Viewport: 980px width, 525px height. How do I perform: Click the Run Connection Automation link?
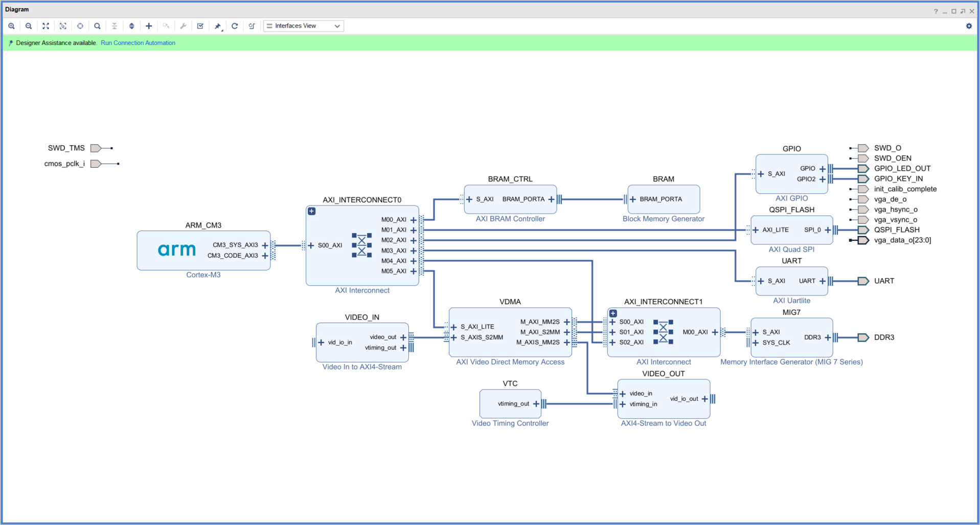(x=138, y=43)
